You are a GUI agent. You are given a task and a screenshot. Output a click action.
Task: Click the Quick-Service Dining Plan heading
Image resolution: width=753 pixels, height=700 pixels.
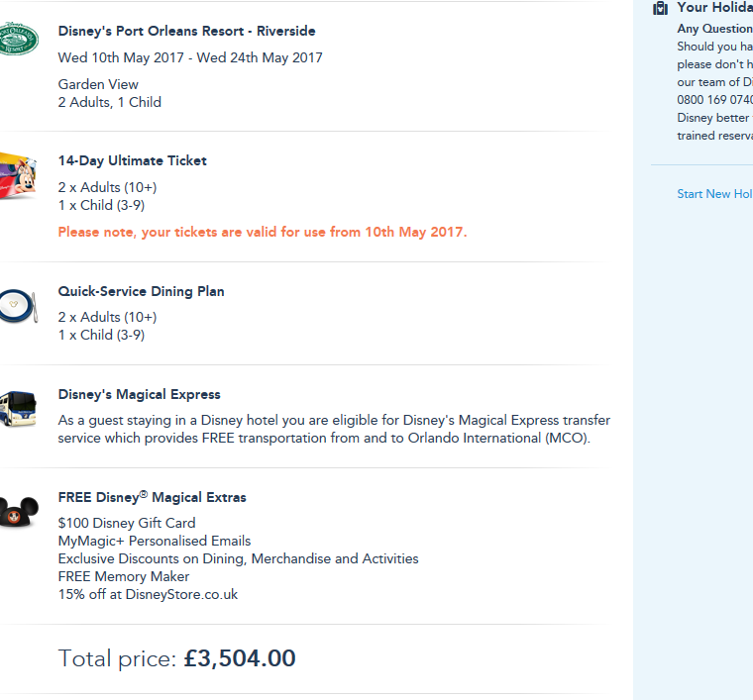click(x=142, y=291)
